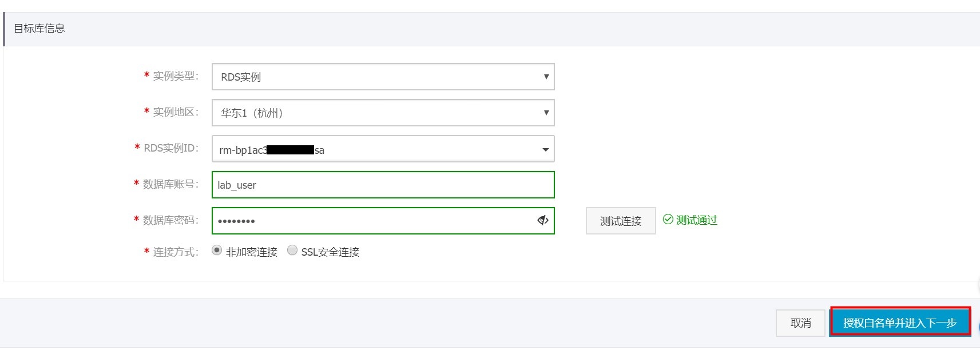This screenshot has width=980, height=350.
Task: Choose the SSL安全连接 radio option
Action: [x=292, y=250]
